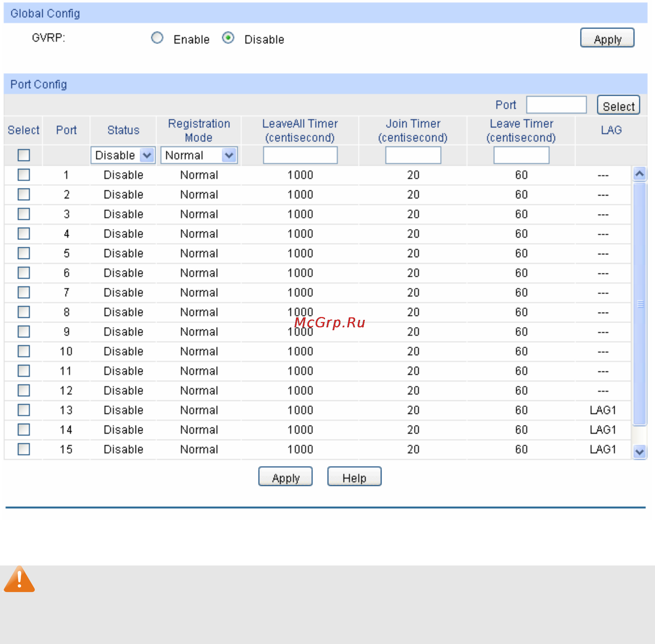Click the LAG1 value in port 15 row
This screenshot has width=655, height=644.
tap(603, 449)
